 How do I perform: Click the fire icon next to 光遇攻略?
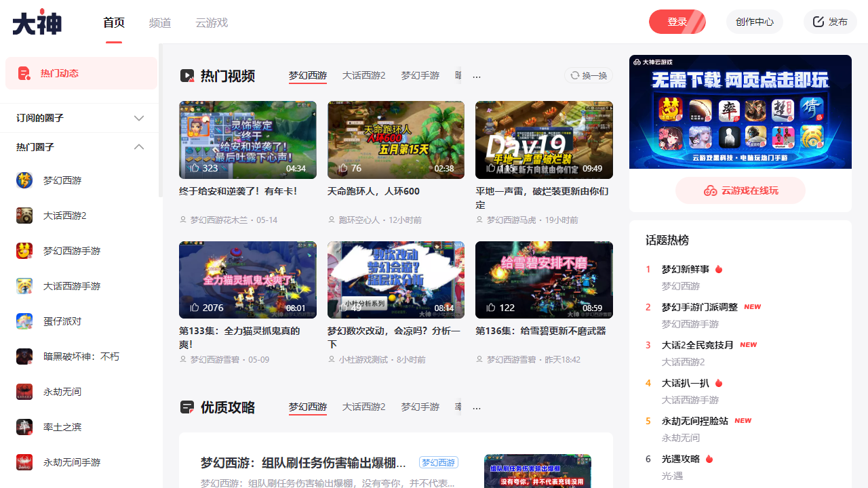point(709,459)
